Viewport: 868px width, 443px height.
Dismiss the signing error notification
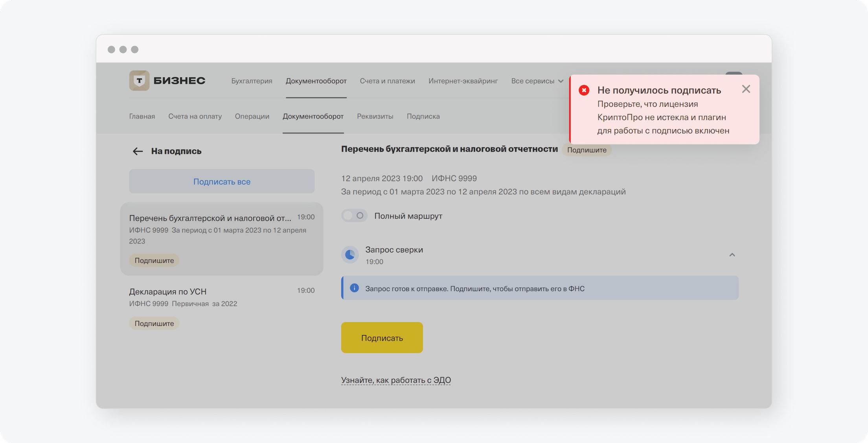pos(746,89)
